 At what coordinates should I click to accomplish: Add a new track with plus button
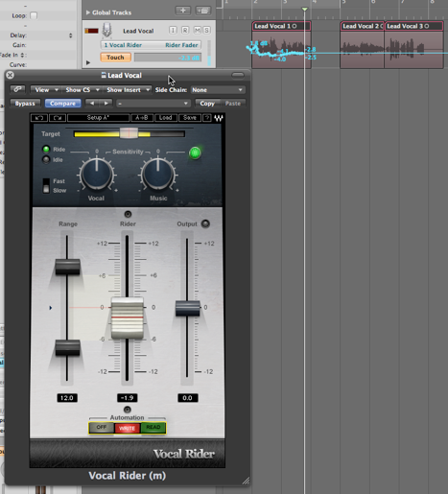[x=182, y=11]
